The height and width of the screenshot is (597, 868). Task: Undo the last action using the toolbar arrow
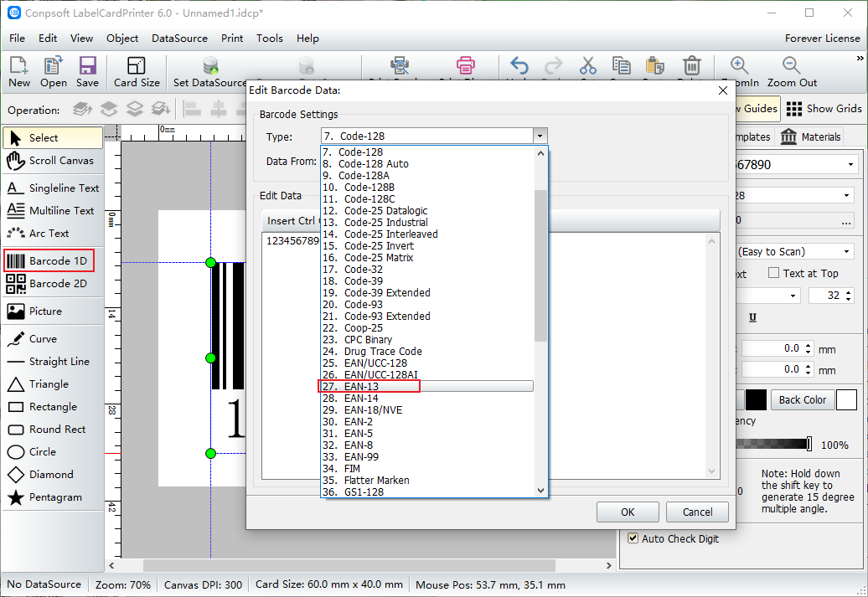tap(519, 66)
